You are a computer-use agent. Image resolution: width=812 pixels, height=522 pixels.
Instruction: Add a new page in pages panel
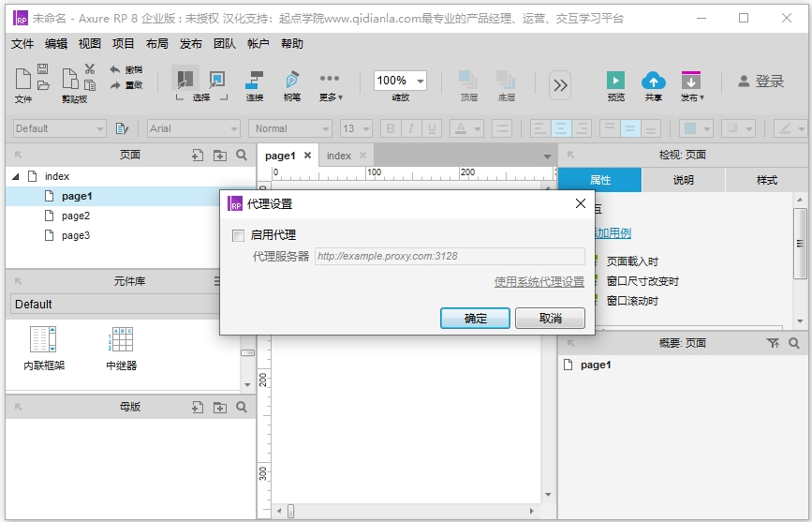pyautogui.click(x=198, y=155)
